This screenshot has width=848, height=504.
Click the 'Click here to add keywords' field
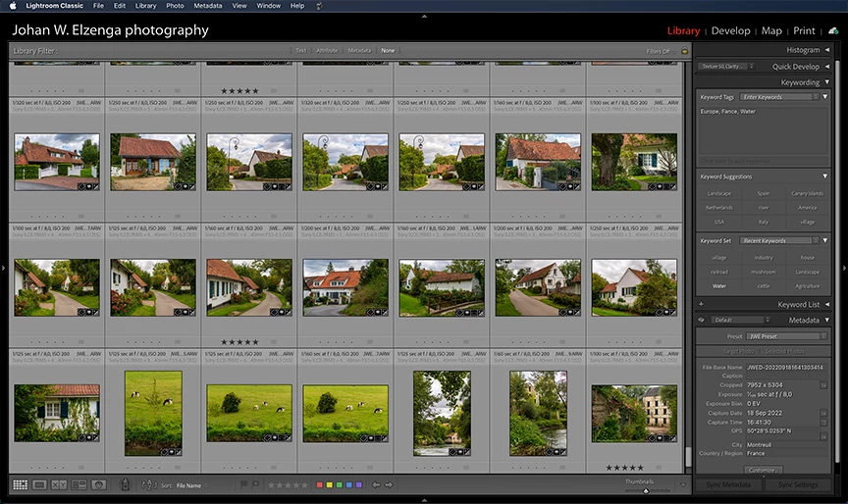(763, 161)
